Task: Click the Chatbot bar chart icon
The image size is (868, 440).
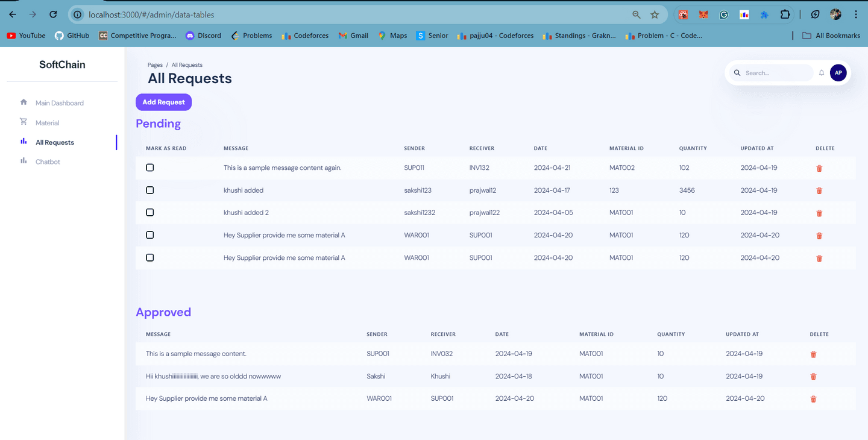Action: [24, 160]
